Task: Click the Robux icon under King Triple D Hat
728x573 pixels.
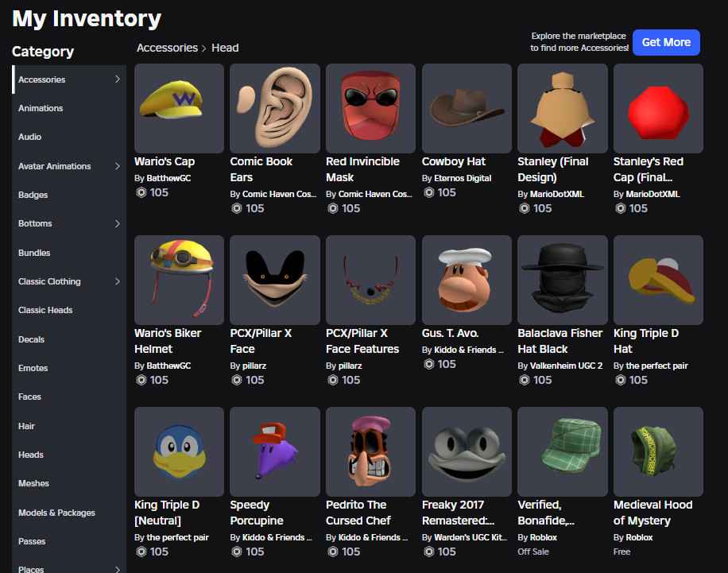Action: 620,380
